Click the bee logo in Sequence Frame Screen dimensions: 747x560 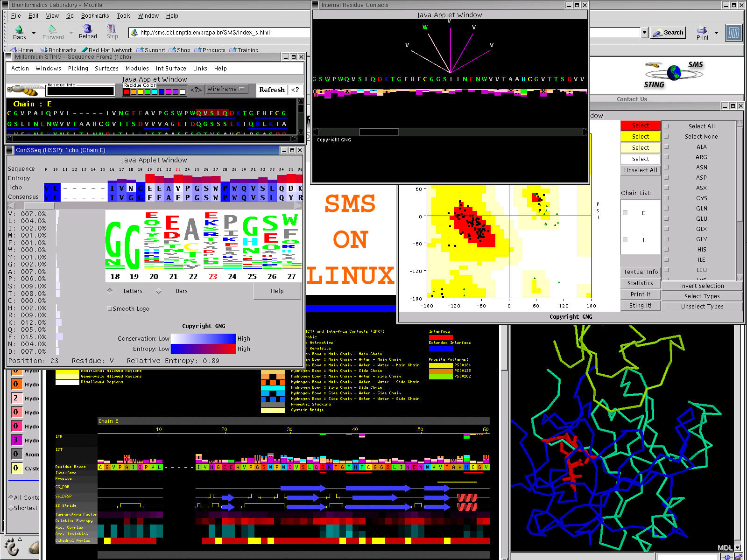click(25, 90)
